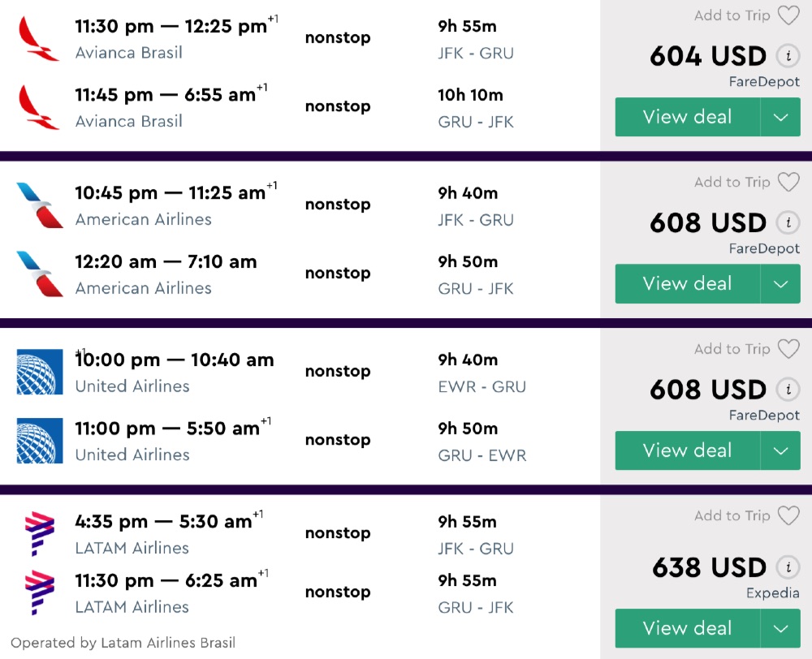Expand more providers for LATAM 638 USD deal
The height and width of the screenshot is (659, 812).
coord(780,628)
